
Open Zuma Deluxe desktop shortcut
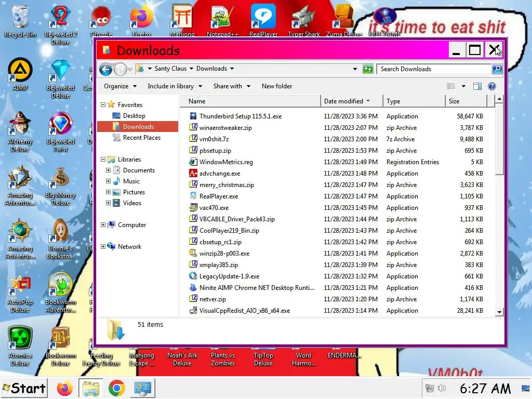344,20
